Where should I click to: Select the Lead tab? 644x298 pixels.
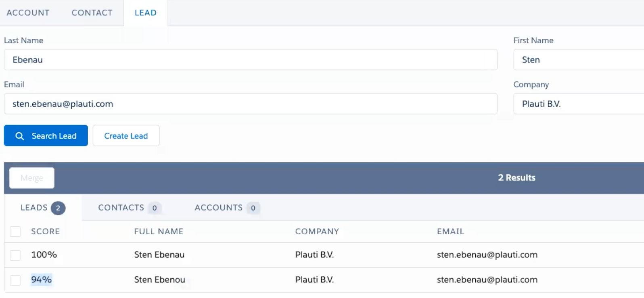[x=146, y=13]
